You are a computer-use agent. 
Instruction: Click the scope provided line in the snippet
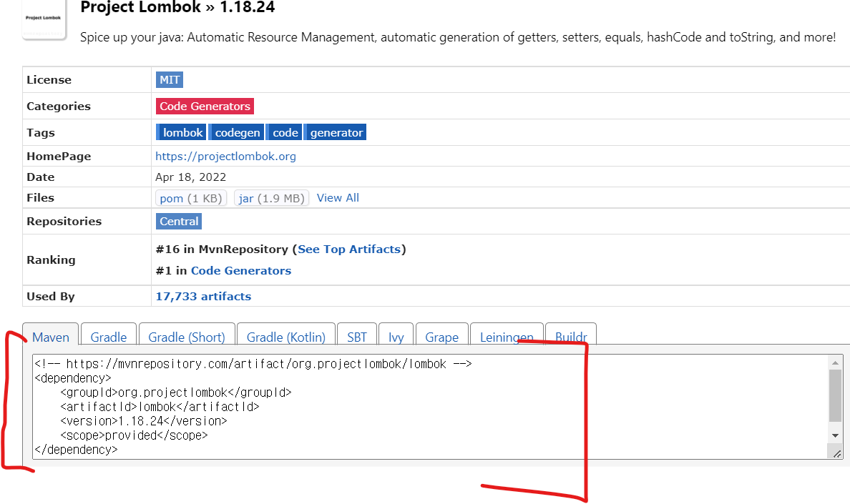(134, 435)
